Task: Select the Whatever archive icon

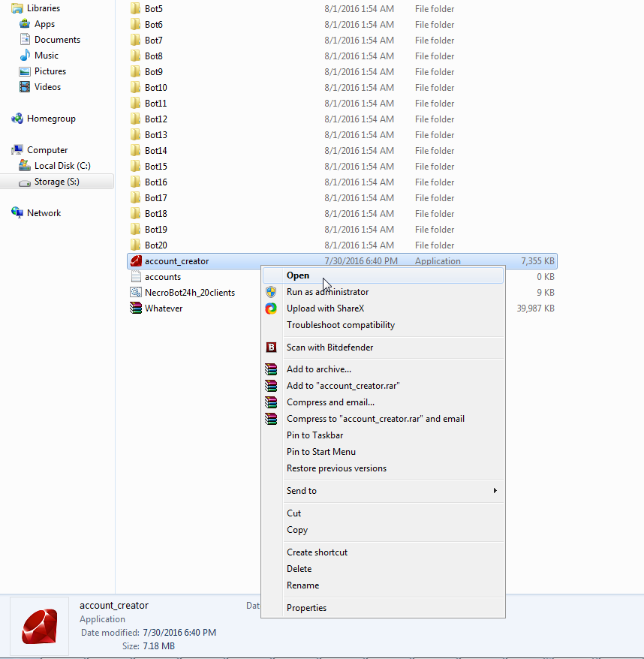Action: pyautogui.click(x=135, y=308)
